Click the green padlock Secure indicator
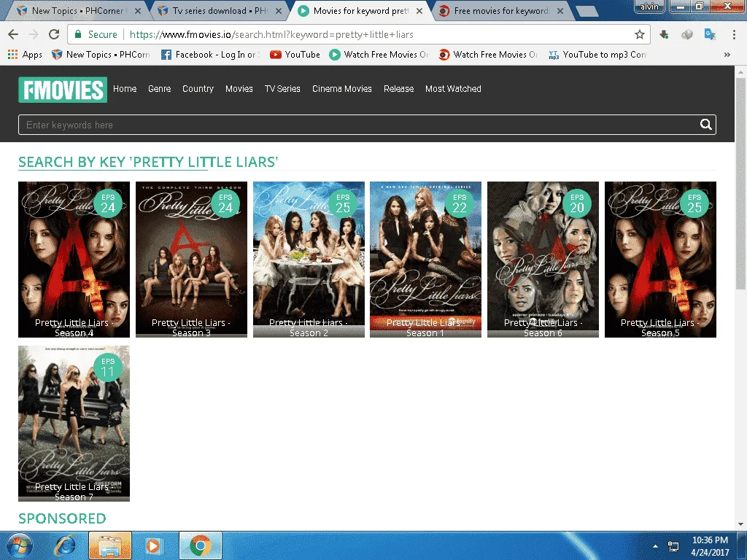The image size is (747, 560). pyautogui.click(x=96, y=34)
